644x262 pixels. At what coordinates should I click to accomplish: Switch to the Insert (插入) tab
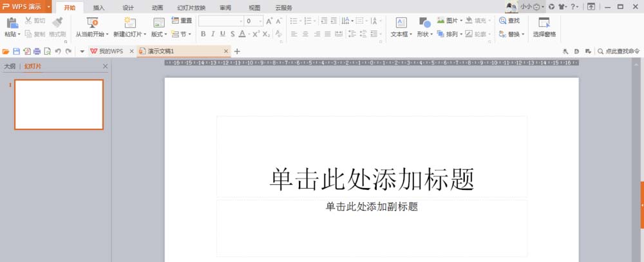tap(99, 8)
